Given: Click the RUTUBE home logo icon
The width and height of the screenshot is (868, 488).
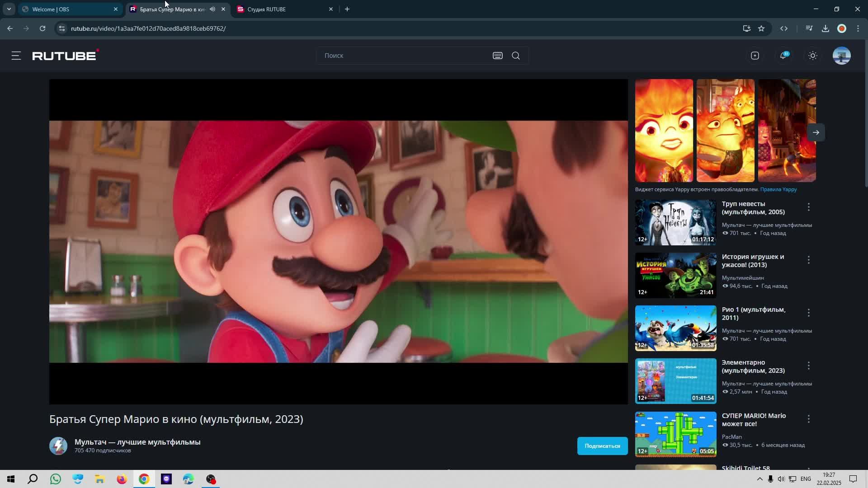Looking at the screenshot, I should coord(66,56).
